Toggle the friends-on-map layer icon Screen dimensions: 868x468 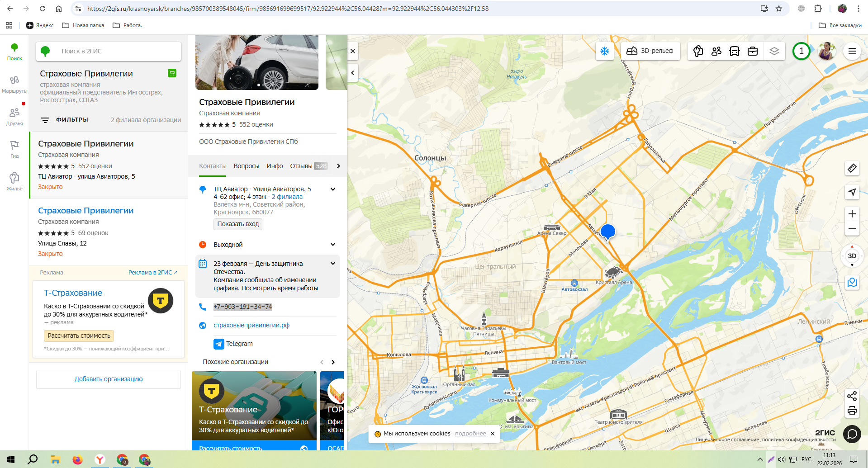coord(716,51)
